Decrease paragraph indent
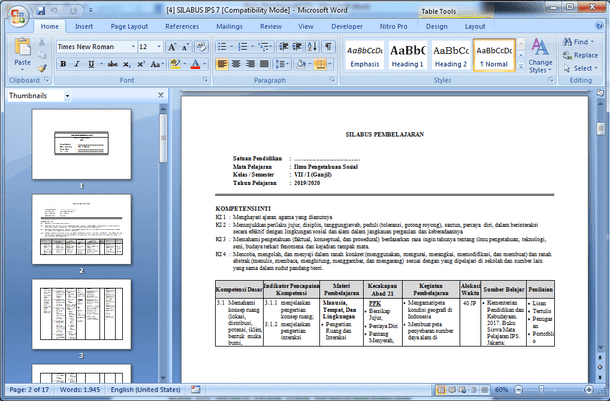This screenshot has height=401, width=610. (x=284, y=47)
